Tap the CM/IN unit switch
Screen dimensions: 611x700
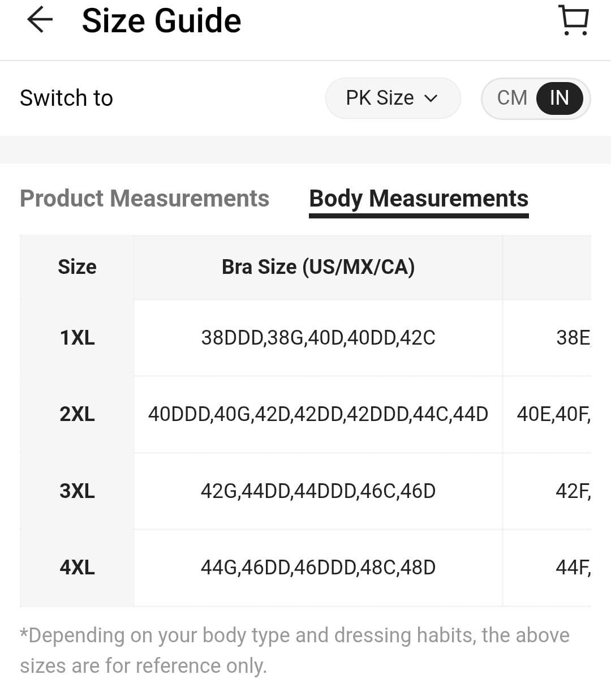pyautogui.click(x=535, y=98)
